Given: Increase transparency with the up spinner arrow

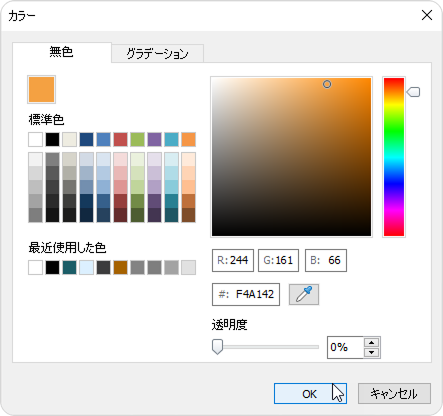Looking at the screenshot, I should (372, 342).
